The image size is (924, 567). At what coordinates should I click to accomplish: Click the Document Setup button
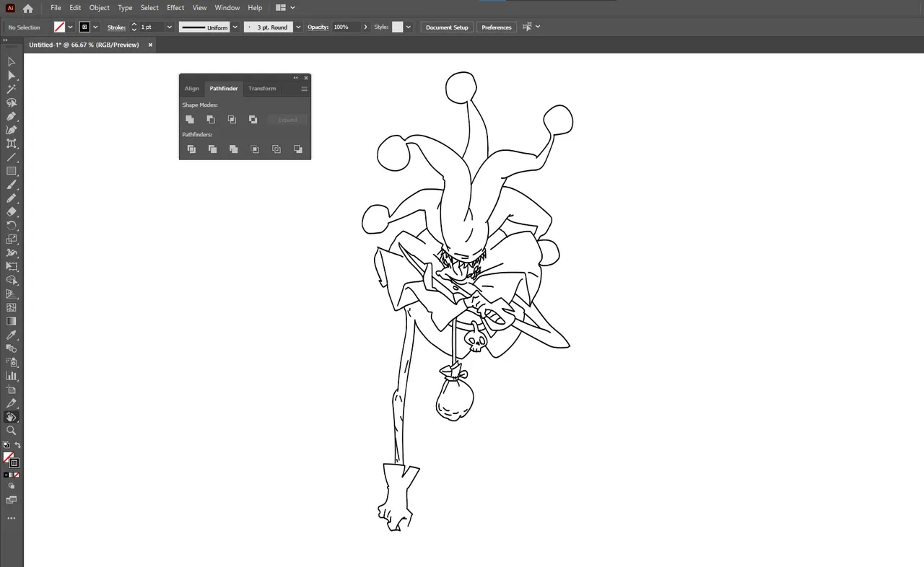click(x=447, y=27)
